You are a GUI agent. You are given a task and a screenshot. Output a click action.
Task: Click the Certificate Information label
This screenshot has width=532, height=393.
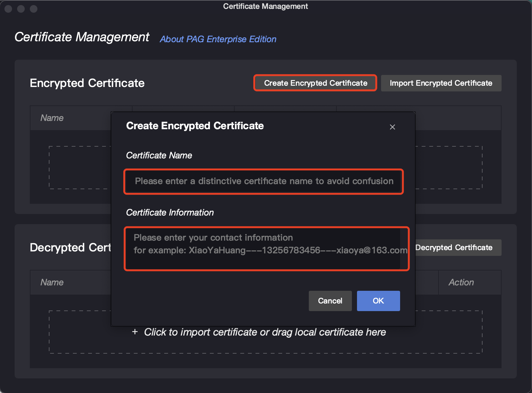coord(170,212)
